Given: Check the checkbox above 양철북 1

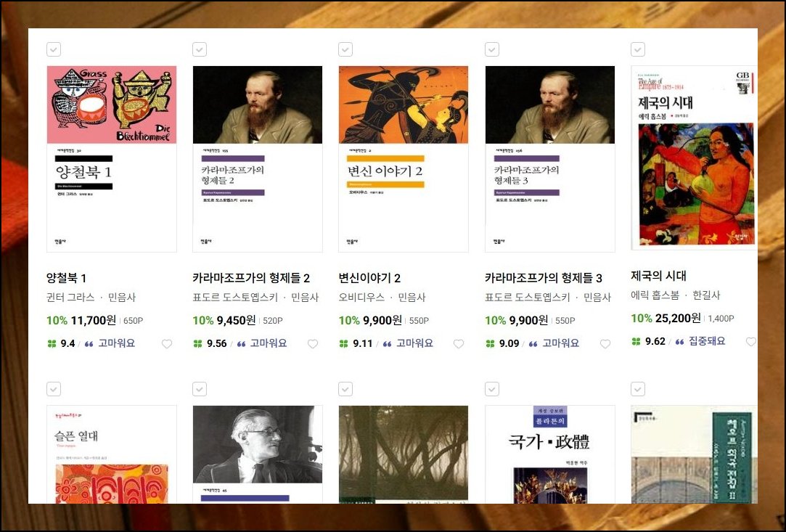Looking at the screenshot, I should [54, 49].
